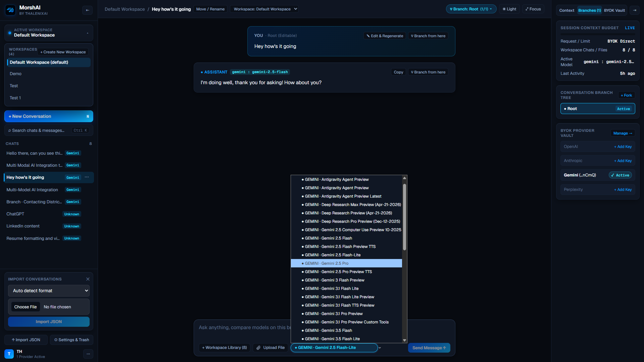Click the Gemini Active status badge
The height and width of the screenshot is (362, 644).
620,175
